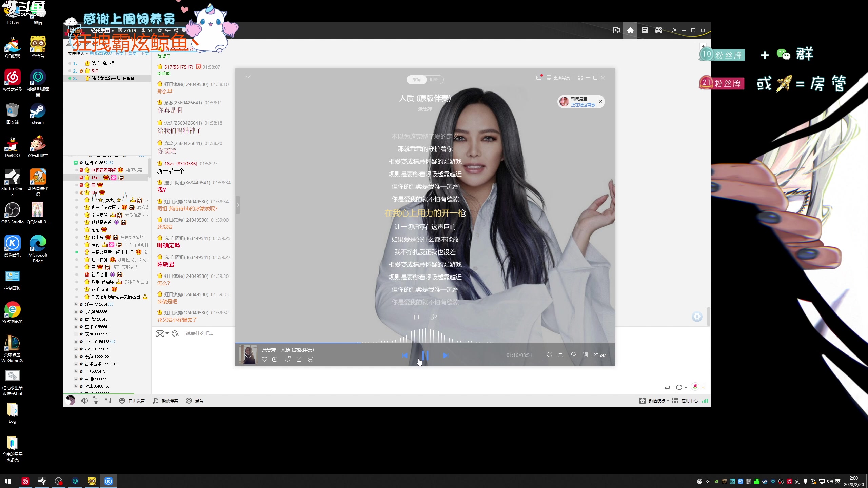The image size is (868, 488).
Task: Dismiss the 正在唱这首歌 popup
Action: (600, 102)
